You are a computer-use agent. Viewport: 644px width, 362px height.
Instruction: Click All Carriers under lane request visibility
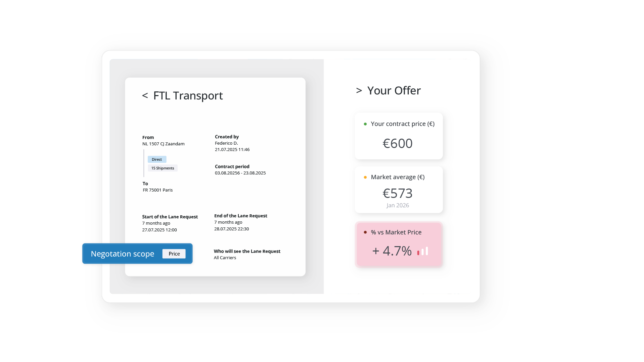coord(225,258)
